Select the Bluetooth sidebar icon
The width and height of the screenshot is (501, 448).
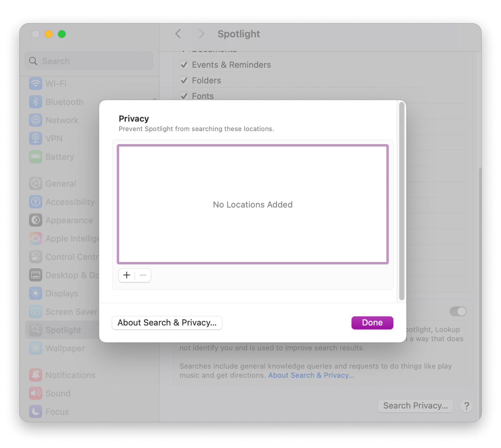click(36, 102)
